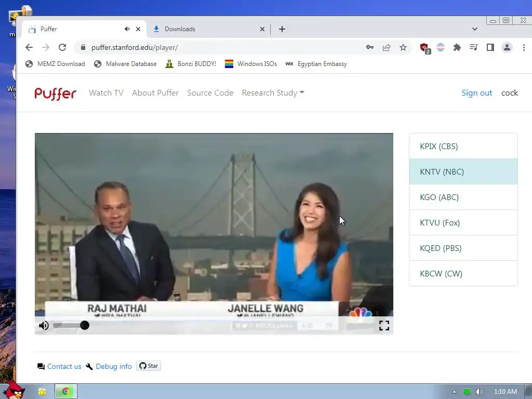The image size is (532, 399).
Task: Open the Bonzi BUDDY! bookmark
Action: click(191, 64)
